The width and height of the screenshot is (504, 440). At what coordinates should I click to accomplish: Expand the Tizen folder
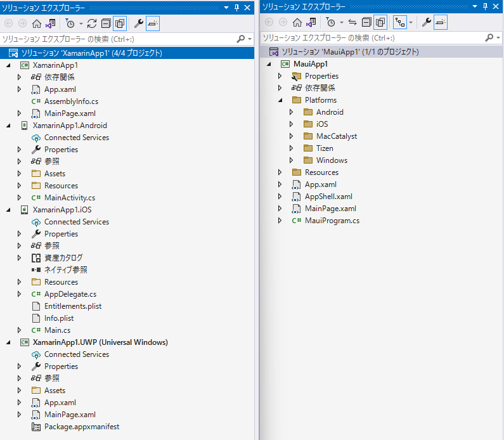[291, 148]
